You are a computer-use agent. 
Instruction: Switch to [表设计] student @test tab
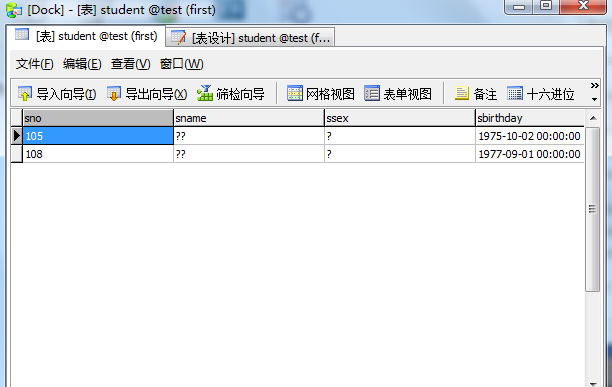[x=250, y=37]
